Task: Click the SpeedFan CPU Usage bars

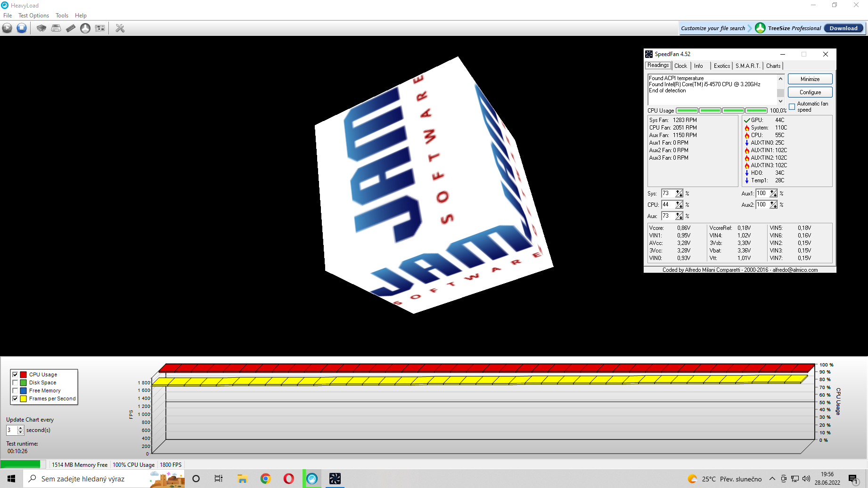Action: click(721, 111)
